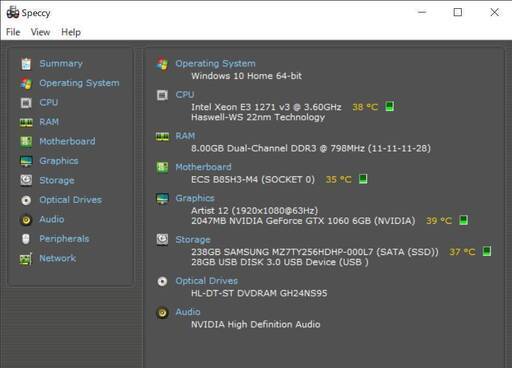Click the HL-DT-ST DVDRAM GH24NS95 text
The width and height of the screenshot is (512, 368).
[x=259, y=293]
